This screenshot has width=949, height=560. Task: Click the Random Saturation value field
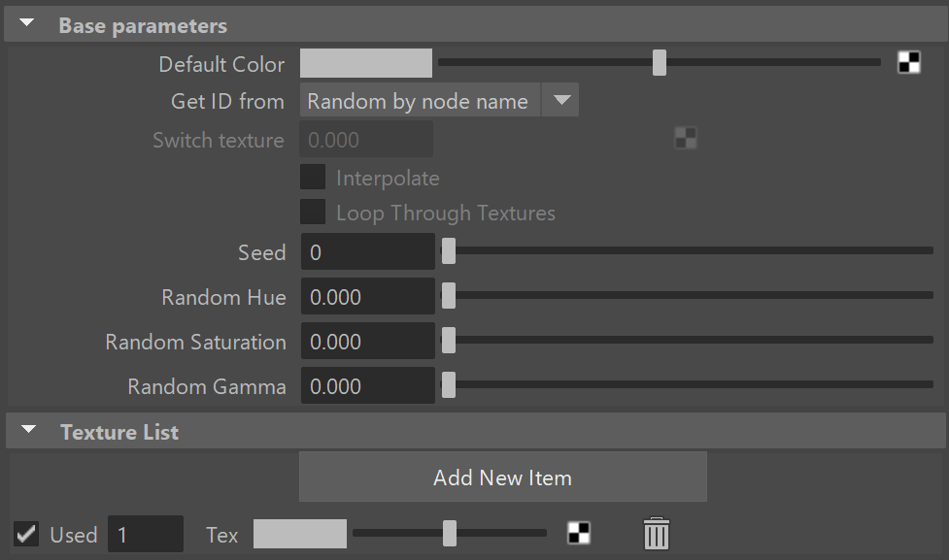(368, 341)
